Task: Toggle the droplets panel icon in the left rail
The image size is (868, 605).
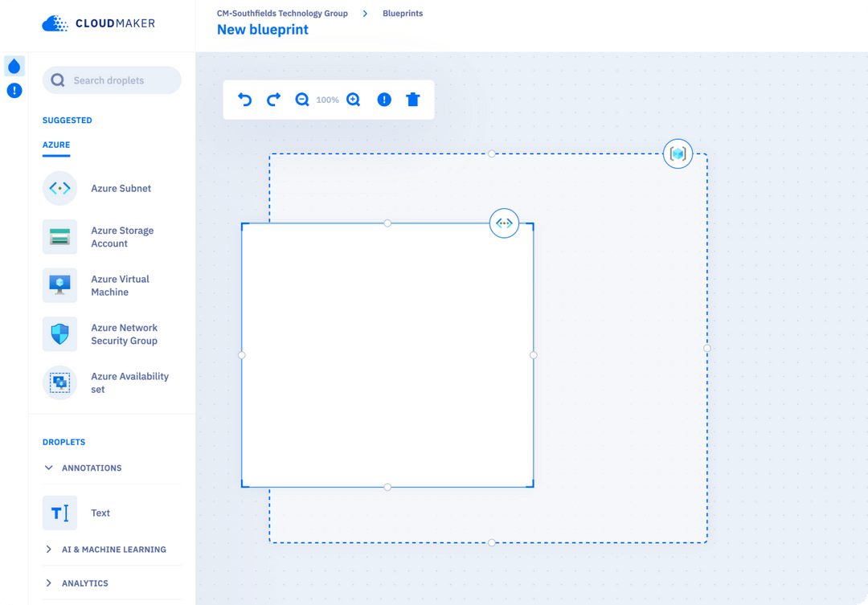Action: click(x=14, y=66)
